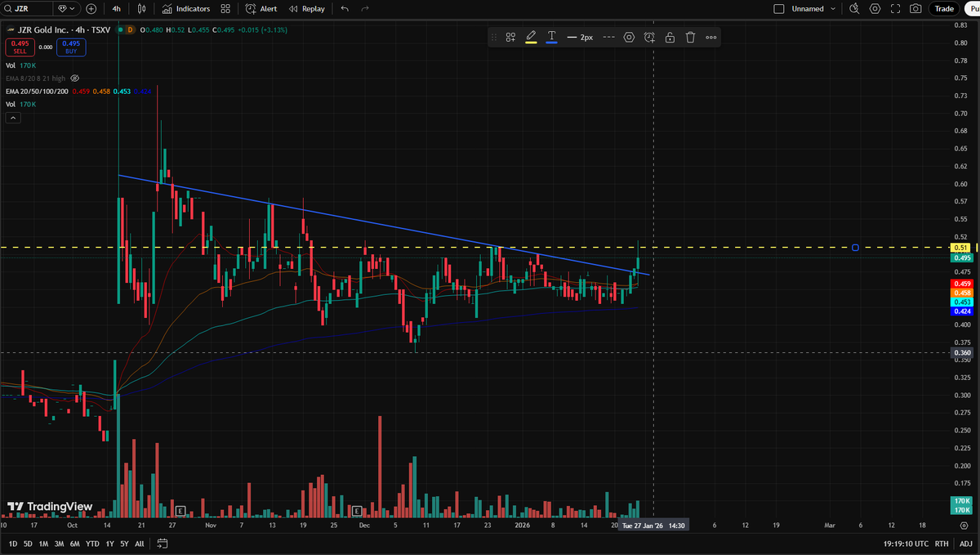Open the Indicators dialog

[x=185, y=8]
